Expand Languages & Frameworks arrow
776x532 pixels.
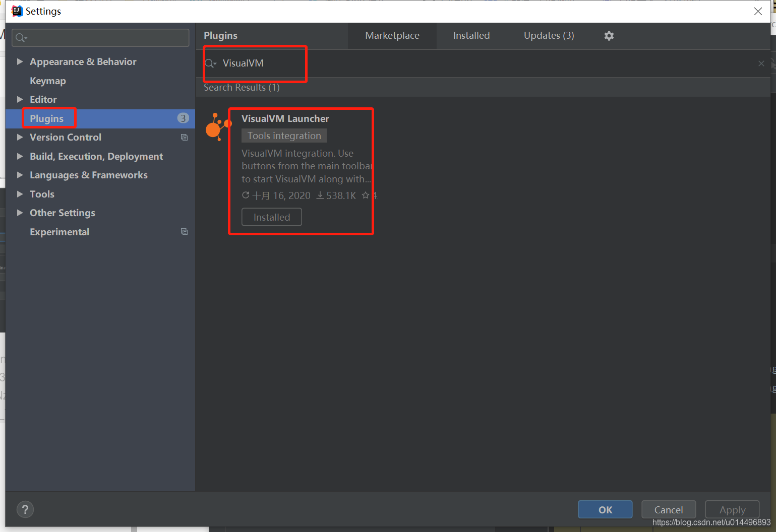[20, 175]
